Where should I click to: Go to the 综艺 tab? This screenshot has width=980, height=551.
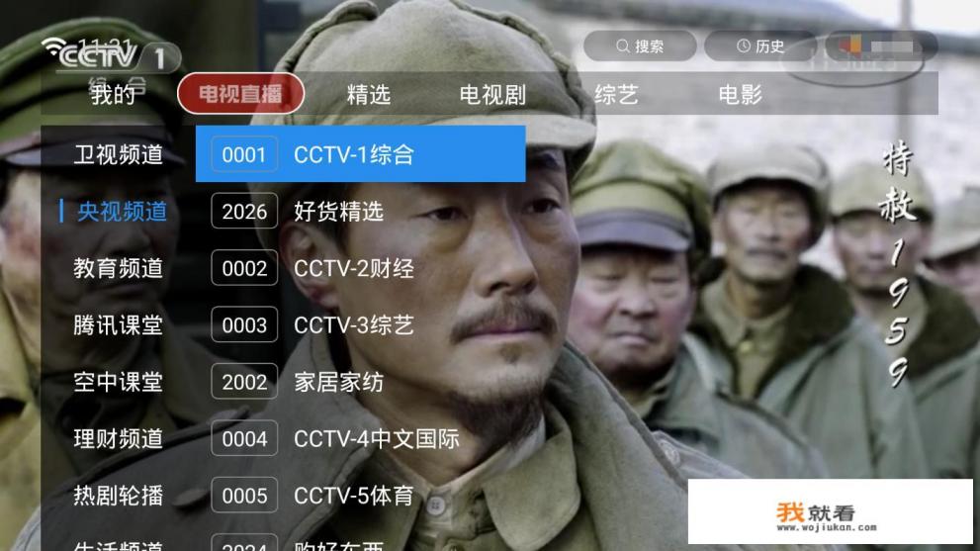pos(616,94)
